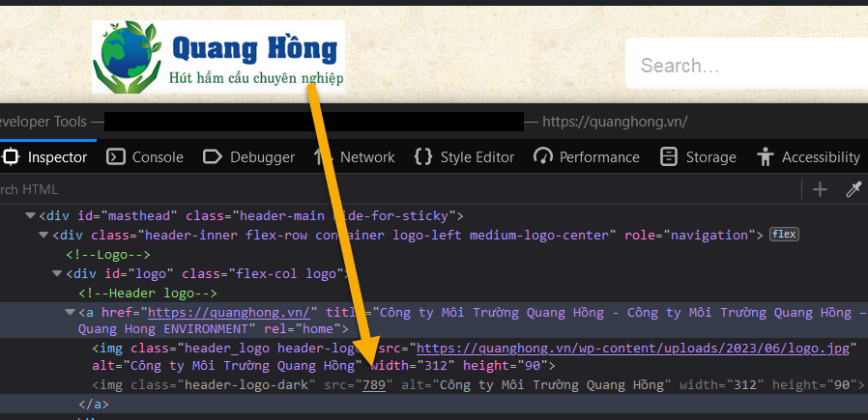Click the plus icon to create new node
This screenshot has height=420, width=868.
click(820, 189)
